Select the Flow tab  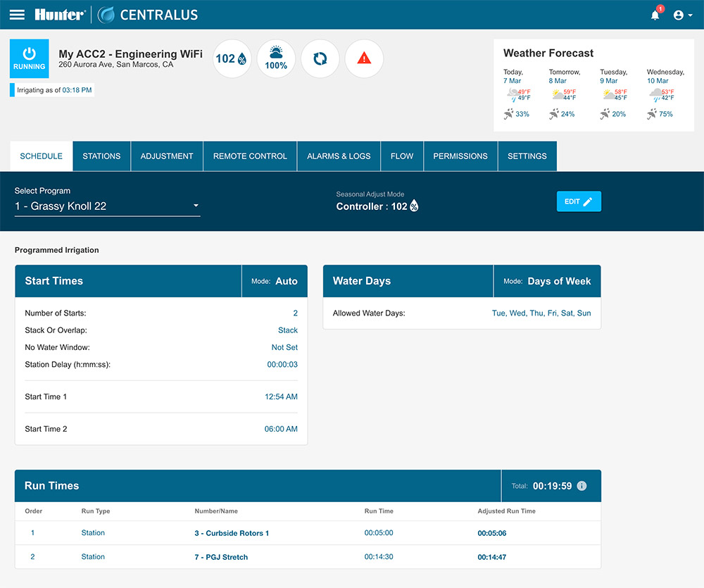tap(402, 156)
